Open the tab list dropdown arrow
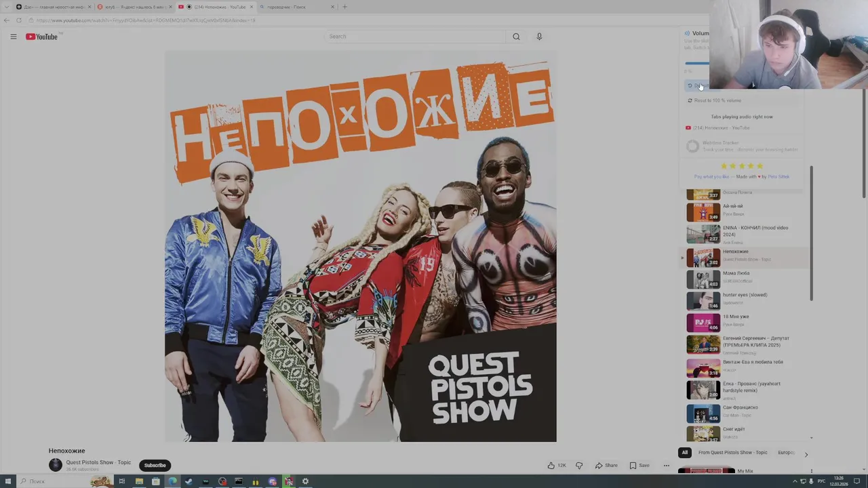Viewport: 868px width, 488px height. pos(7,7)
